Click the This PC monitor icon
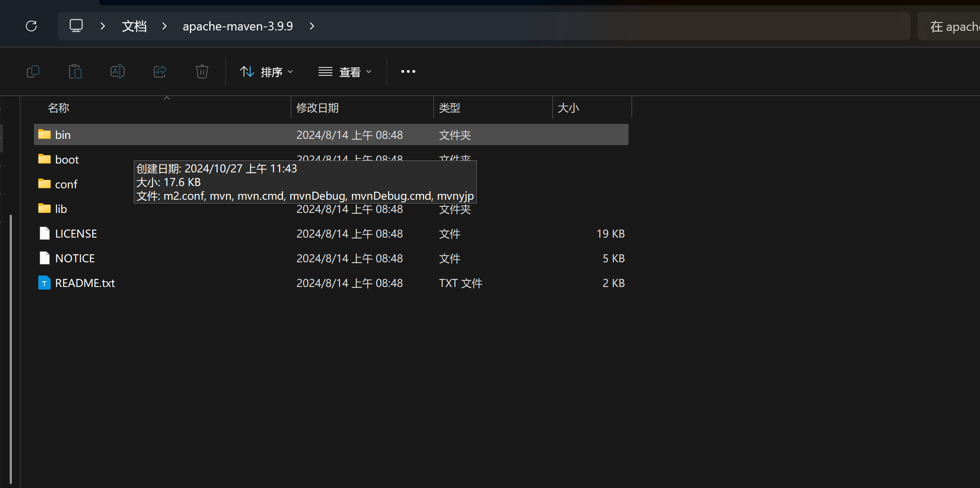980x488 pixels. pyautogui.click(x=76, y=26)
